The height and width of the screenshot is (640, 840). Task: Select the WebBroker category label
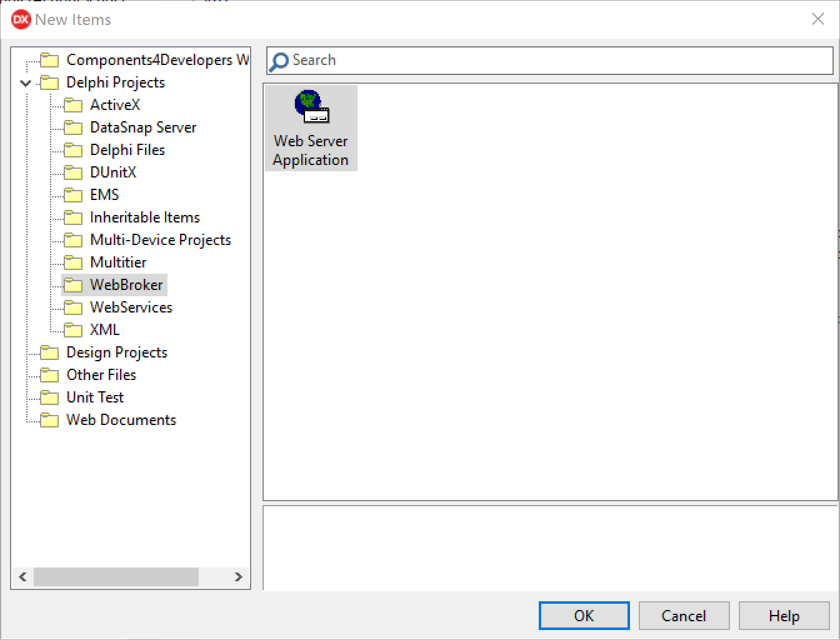126,285
